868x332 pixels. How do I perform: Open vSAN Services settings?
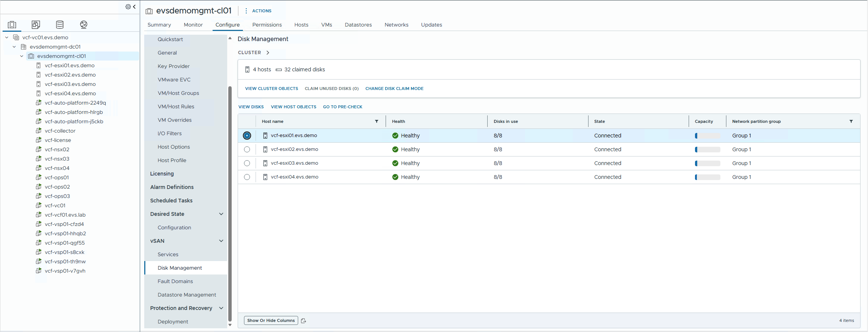(168, 254)
